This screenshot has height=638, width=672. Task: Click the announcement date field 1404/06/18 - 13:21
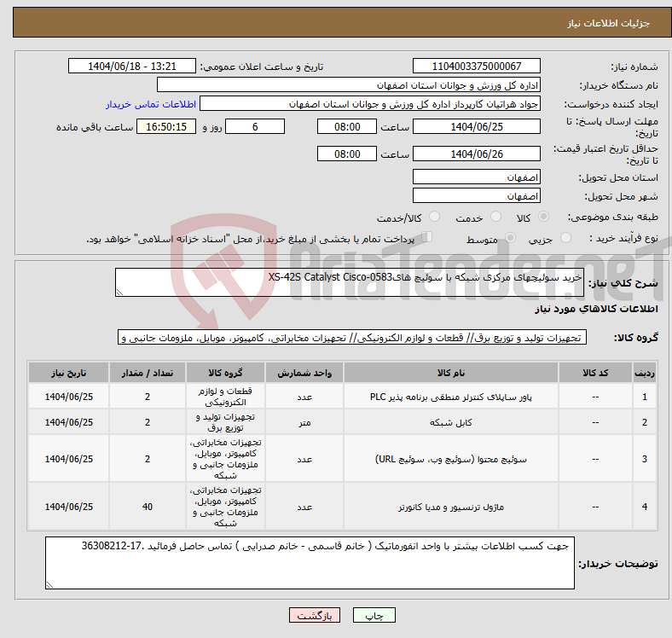pyautogui.click(x=132, y=66)
